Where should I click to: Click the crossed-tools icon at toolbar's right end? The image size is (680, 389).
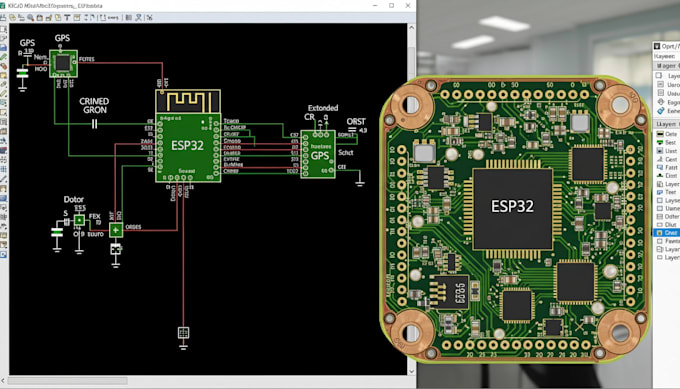(149, 17)
